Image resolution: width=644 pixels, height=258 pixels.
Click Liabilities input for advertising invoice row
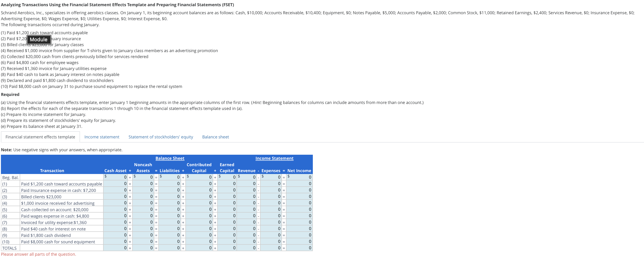pos(170,203)
